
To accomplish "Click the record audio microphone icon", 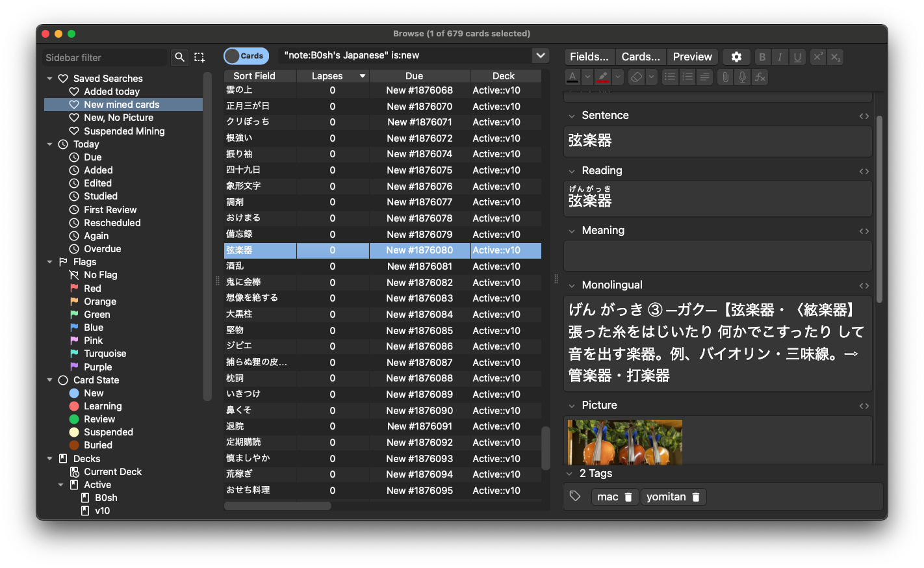I will [742, 77].
